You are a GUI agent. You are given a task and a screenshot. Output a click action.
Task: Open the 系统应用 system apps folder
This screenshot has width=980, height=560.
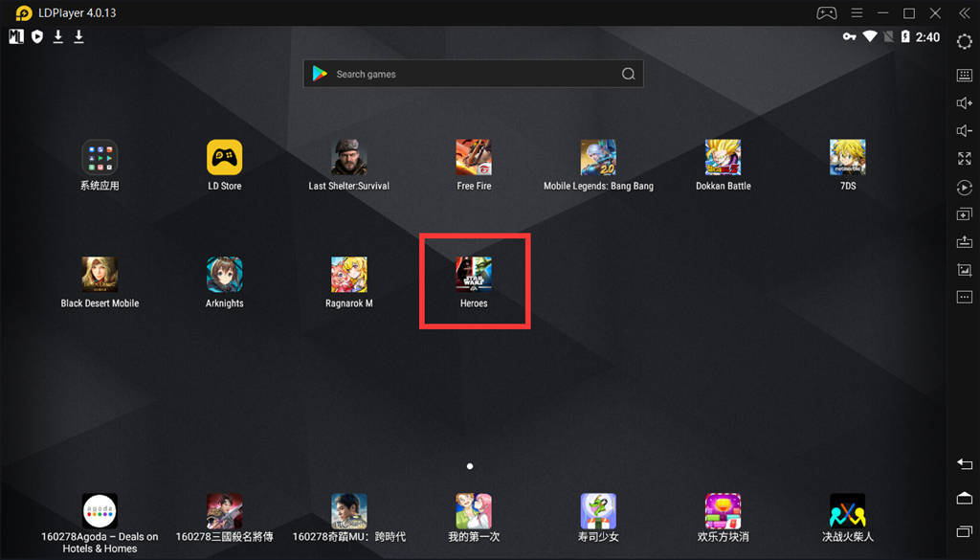click(x=100, y=158)
